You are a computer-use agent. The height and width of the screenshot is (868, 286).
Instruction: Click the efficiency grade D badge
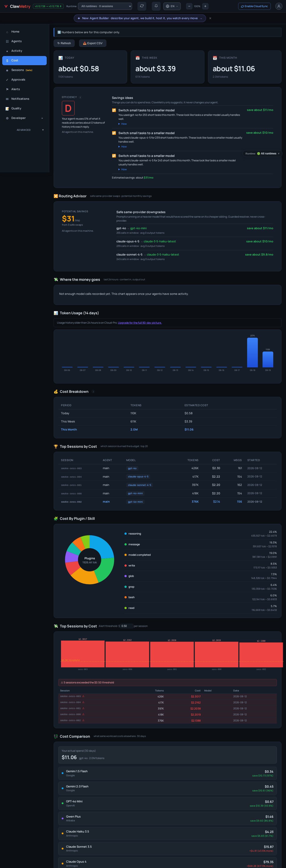click(68, 108)
